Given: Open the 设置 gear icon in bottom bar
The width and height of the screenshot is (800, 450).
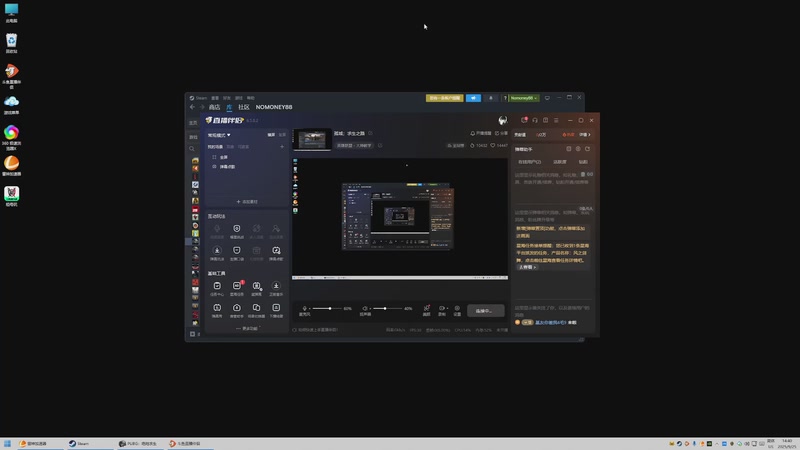Looking at the screenshot, I should pos(457,311).
